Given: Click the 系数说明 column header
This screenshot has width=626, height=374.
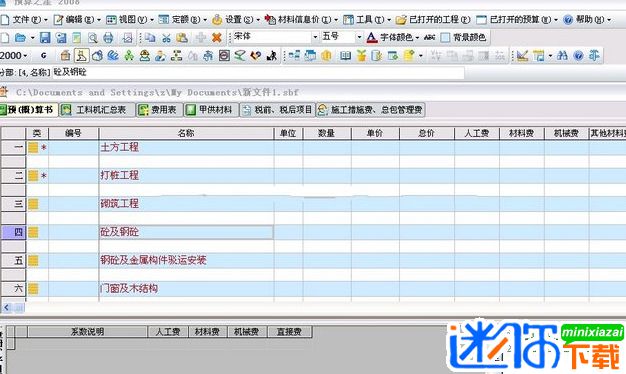Looking at the screenshot, I should (87, 332).
